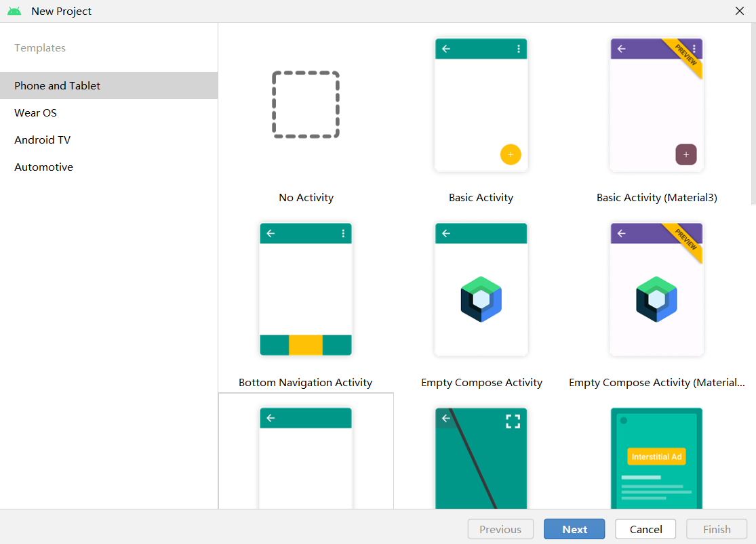Screen dimensions: 756x544
Task: Click the Empty Compose Activity (Material... label
Action: [x=657, y=383]
